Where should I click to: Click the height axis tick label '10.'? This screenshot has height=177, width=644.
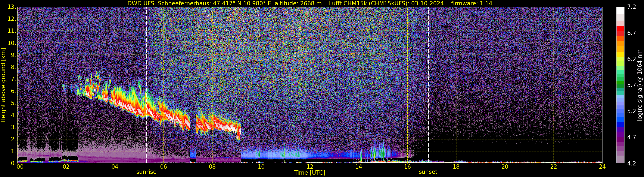coord(12,43)
